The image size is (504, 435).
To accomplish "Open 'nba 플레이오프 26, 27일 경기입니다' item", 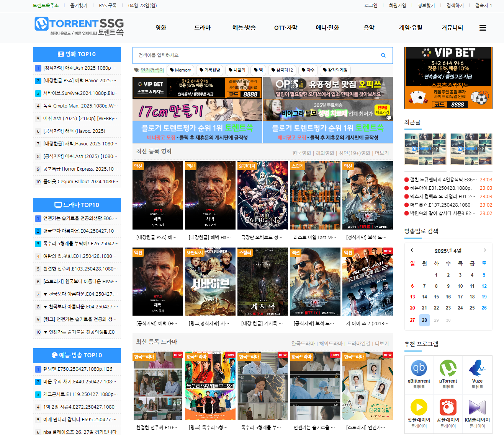I will point(80,432).
